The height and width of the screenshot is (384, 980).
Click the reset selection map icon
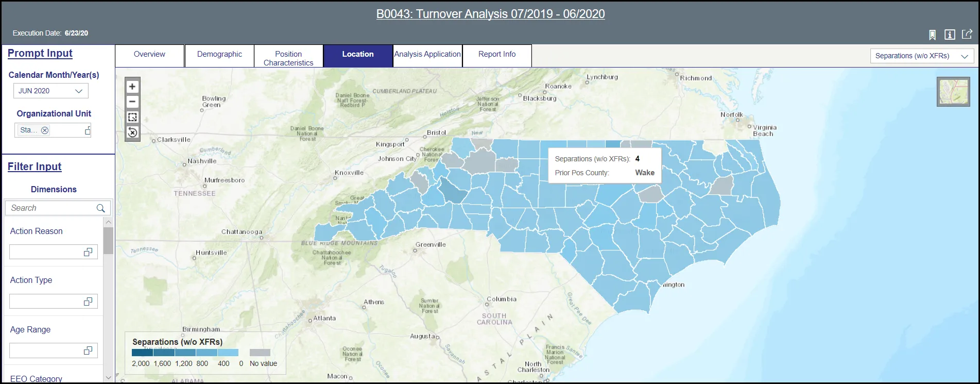(x=132, y=132)
